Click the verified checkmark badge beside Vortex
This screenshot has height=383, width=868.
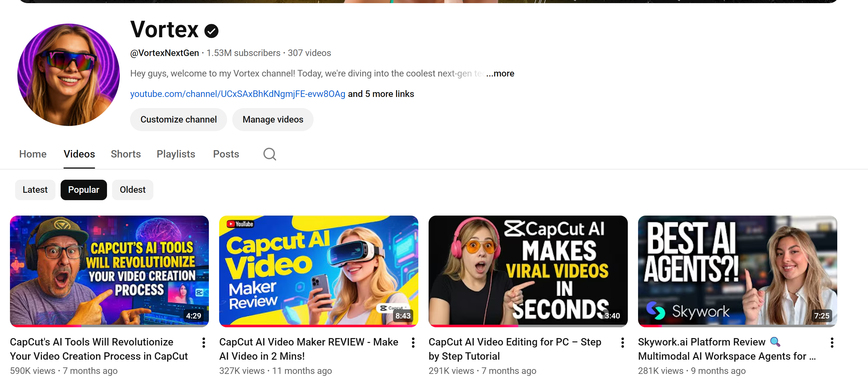(211, 31)
